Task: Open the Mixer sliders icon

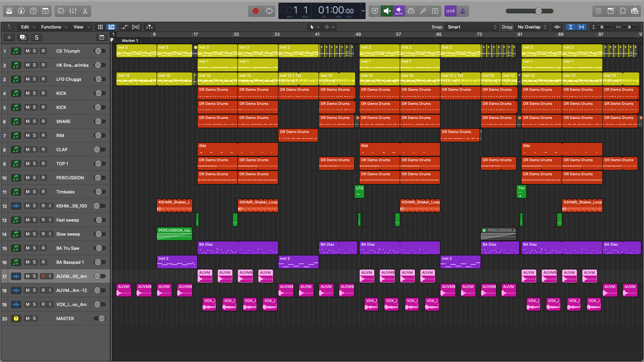Action: click(73, 11)
